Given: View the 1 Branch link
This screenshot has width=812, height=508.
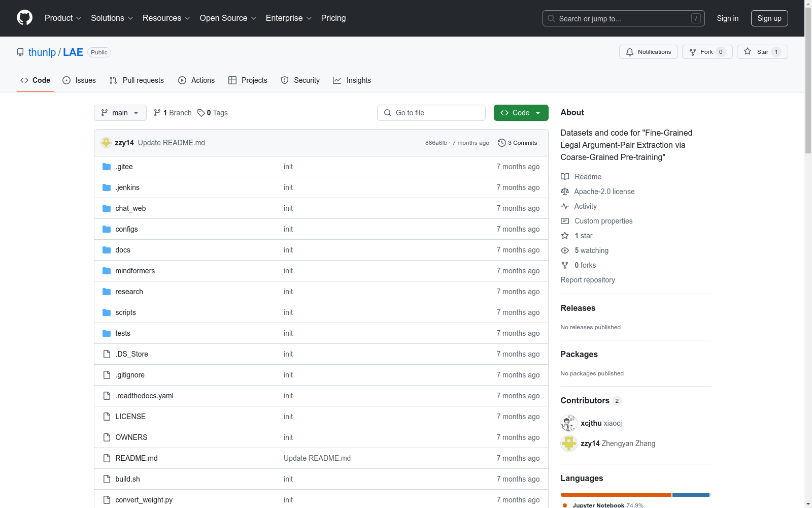Looking at the screenshot, I should click(173, 113).
